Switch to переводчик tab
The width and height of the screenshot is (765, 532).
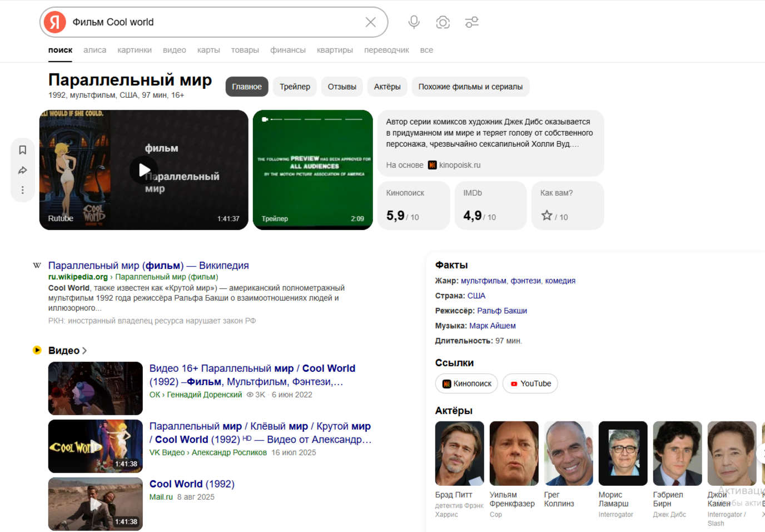pyautogui.click(x=386, y=50)
